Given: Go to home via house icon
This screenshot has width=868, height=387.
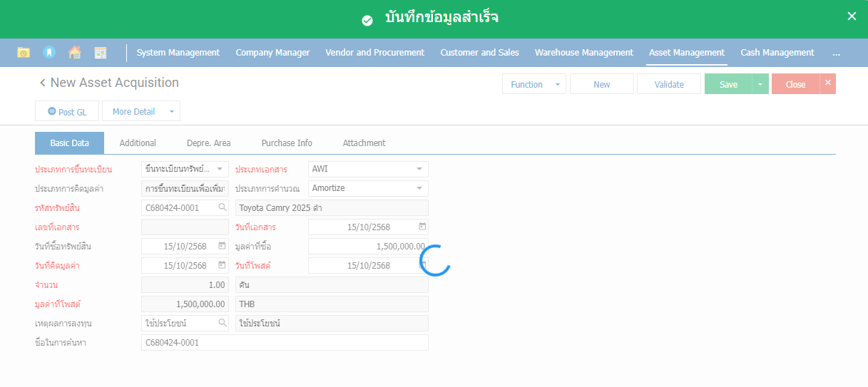Looking at the screenshot, I should tap(74, 53).
